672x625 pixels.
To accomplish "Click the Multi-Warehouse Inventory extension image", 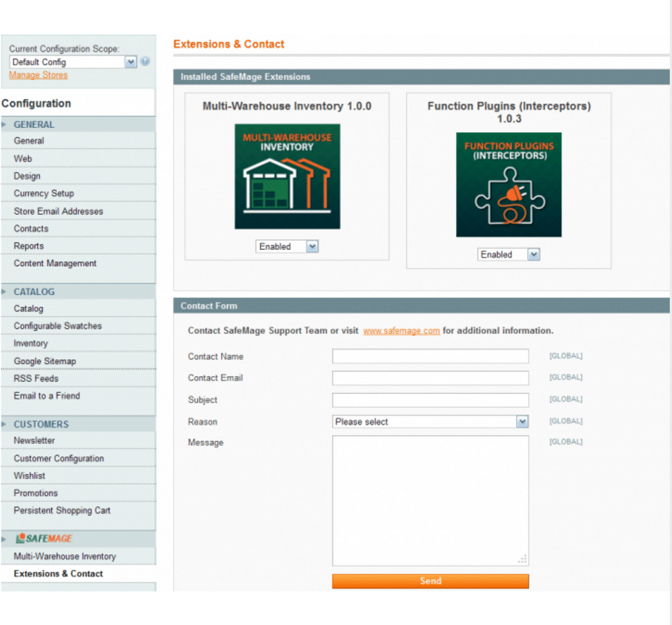I will pyautogui.click(x=287, y=177).
